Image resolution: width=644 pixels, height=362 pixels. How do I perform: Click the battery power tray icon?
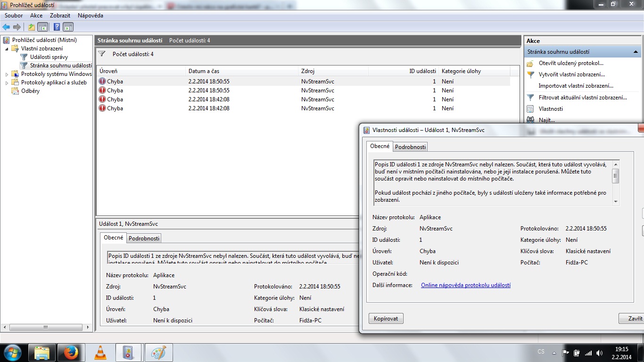[x=577, y=353]
